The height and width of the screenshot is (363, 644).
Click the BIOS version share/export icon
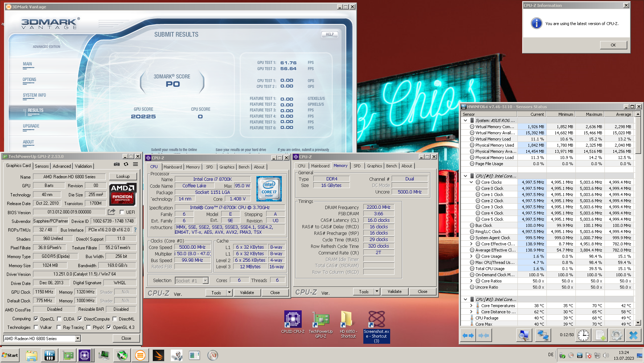tap(112, 212)
